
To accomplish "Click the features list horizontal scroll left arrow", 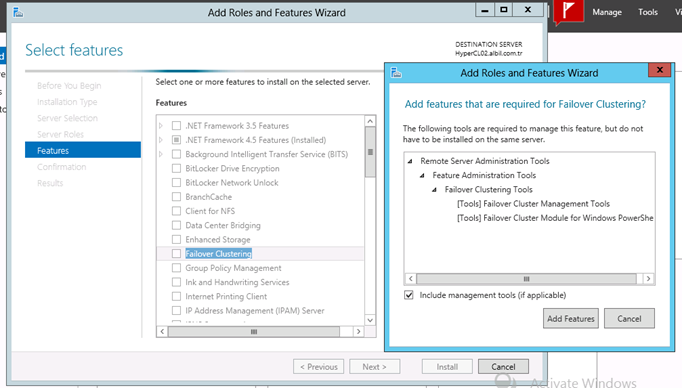I will [x=162, y=331].
